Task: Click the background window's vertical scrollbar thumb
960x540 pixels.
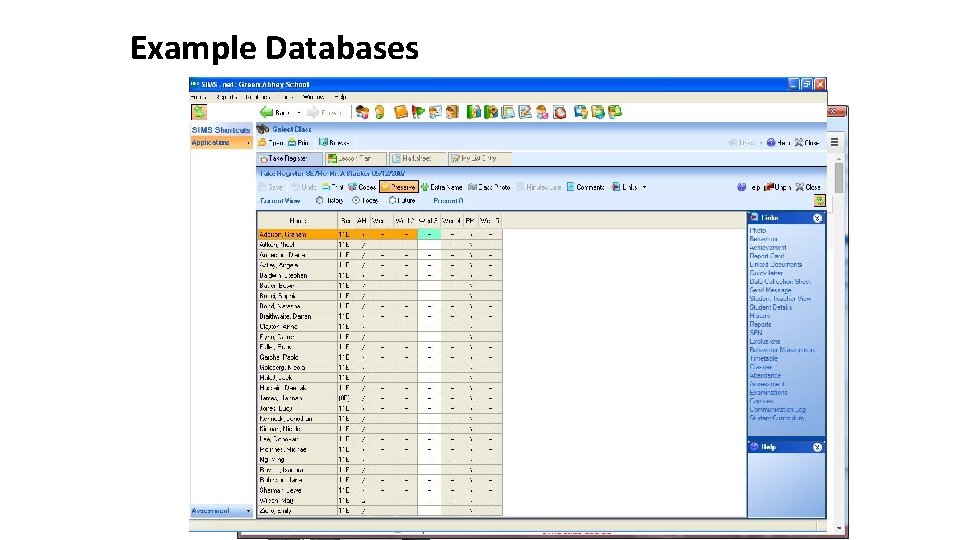Action: (839, 176)
